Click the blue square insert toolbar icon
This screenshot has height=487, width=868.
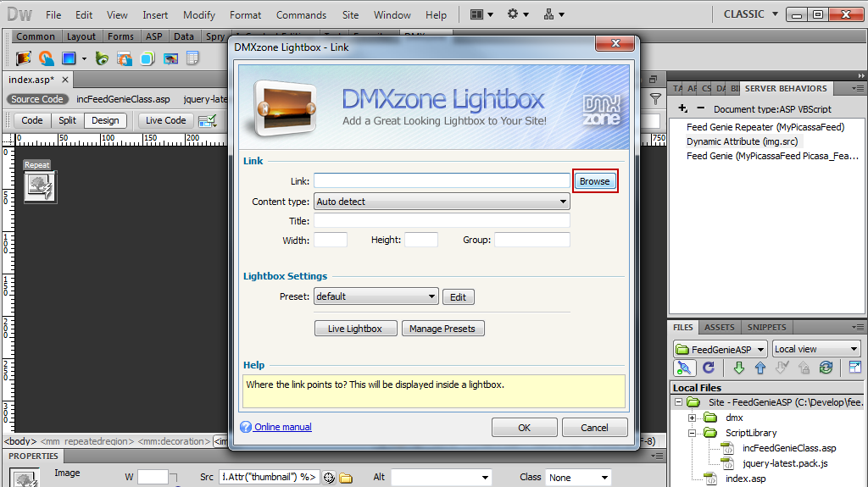click(69, 58)
